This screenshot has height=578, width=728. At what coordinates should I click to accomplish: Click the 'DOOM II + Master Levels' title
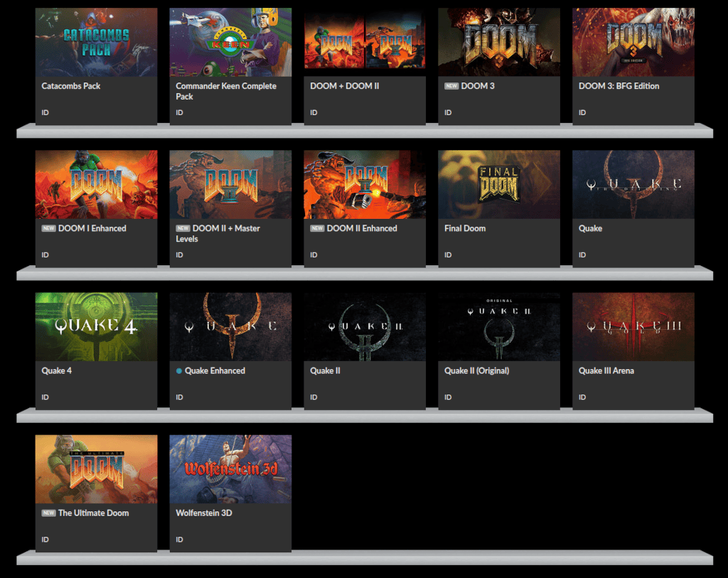pyautogui.click(x=218, y=233)
